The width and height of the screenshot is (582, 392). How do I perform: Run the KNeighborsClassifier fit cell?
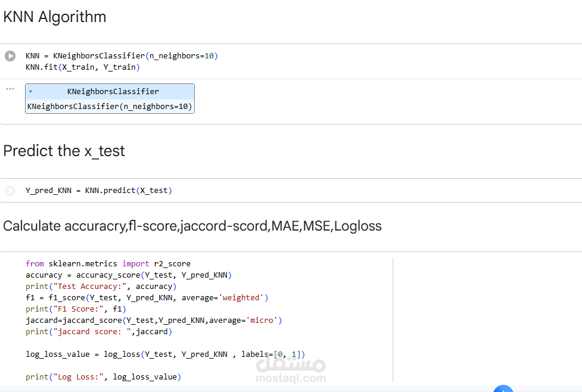click(x=10, y=56)
